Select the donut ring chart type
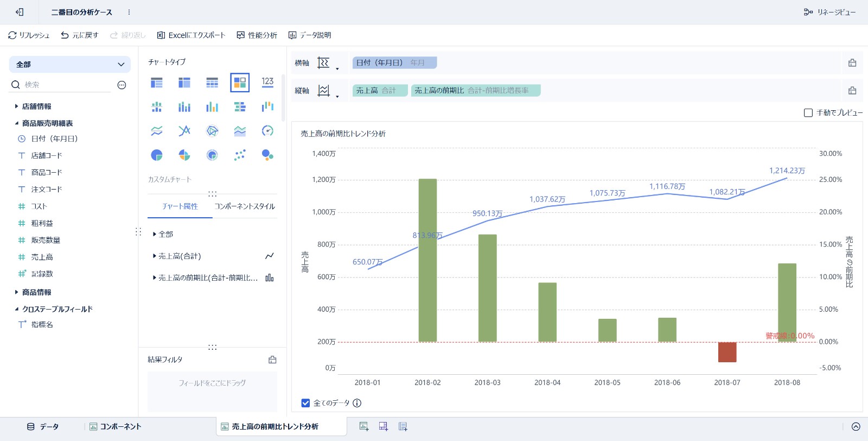 (212, 155)
